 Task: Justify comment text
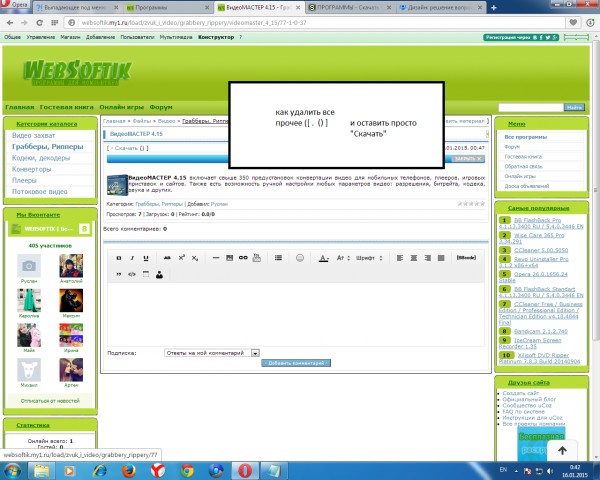[x=441, y=258]
